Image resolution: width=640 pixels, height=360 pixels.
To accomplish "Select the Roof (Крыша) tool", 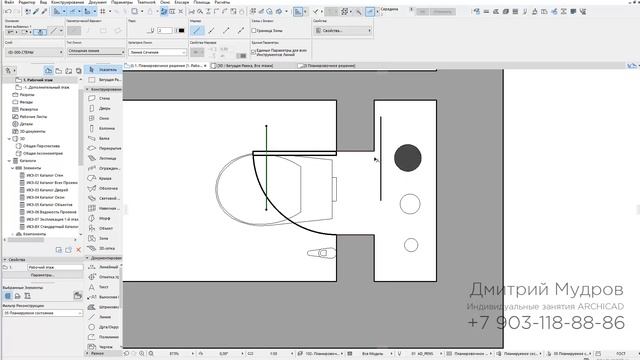I will tap(104, 178).
